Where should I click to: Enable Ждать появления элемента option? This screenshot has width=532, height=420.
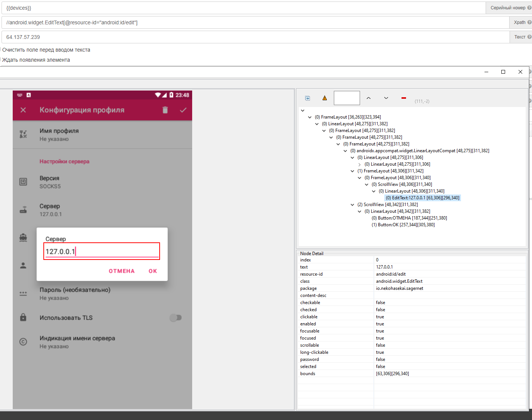[x=1, y=60]
